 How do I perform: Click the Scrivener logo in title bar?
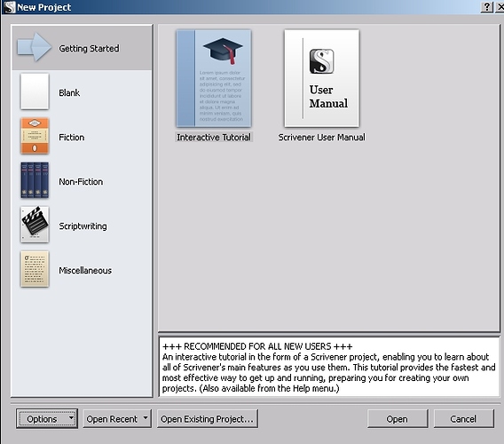pyautogui.click(x=9, y=7)
